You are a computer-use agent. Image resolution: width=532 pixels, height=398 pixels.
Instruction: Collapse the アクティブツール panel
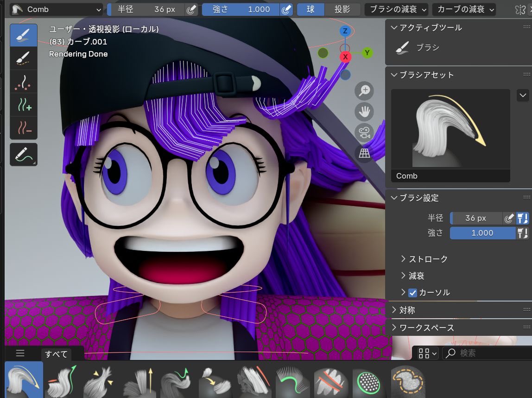[x=394, y=27]
